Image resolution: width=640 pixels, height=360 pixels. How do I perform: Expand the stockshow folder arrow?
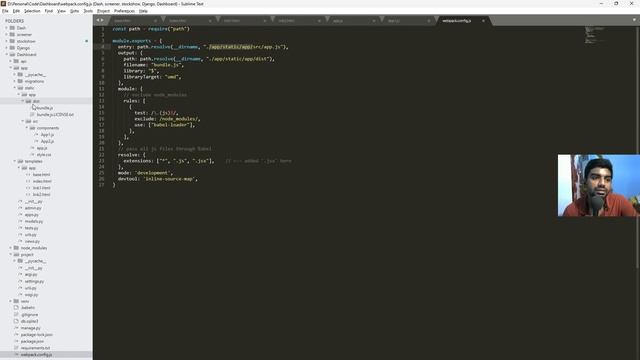tap(7, 41)
